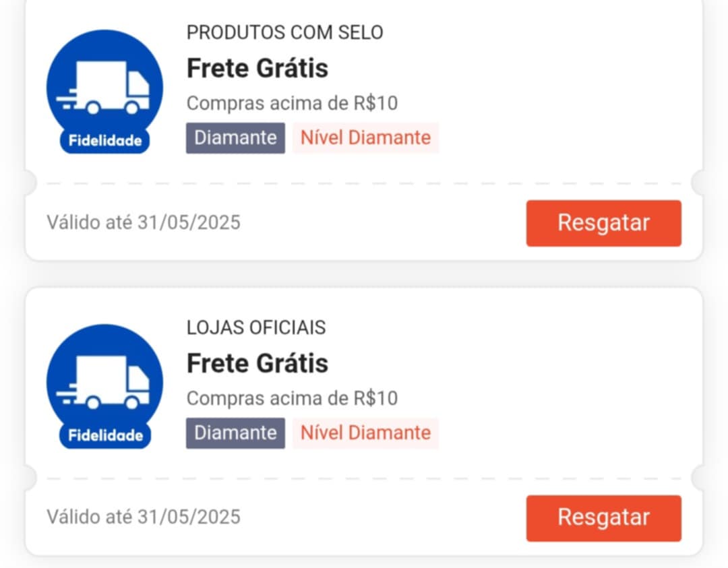Image resolution: width=728 pixels, height=568 pixels.
Task: Click the truck icon on Lojas Oficiais coupon
Action: [103, 383]
